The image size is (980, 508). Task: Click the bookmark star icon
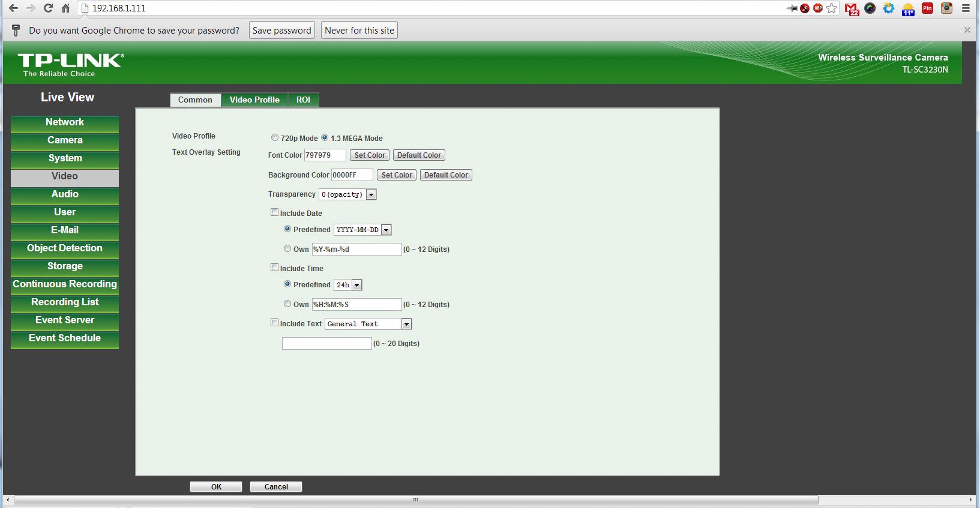[832, 8]
